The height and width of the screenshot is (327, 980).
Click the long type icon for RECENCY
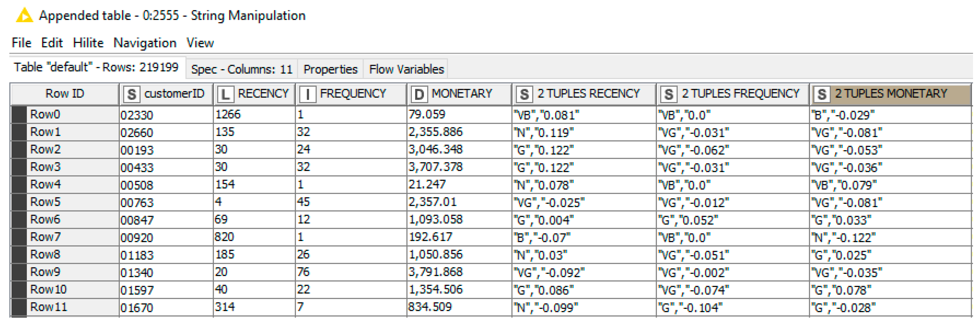point(225,94)
